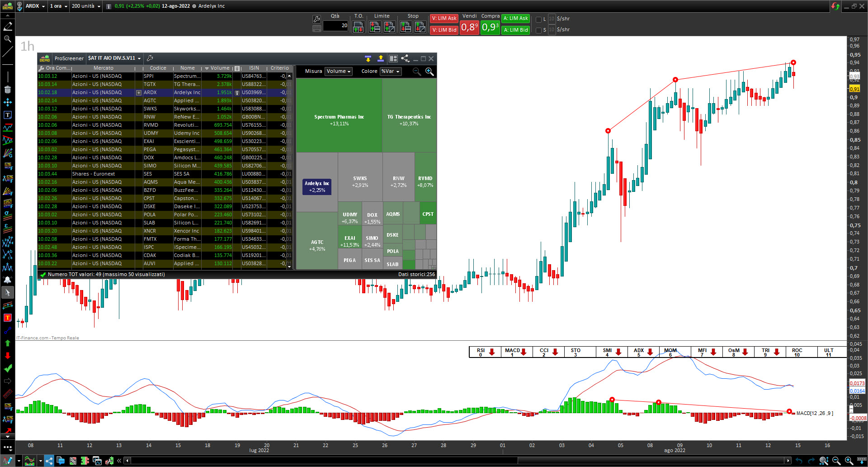Viewport: 868px width, 467px height.
Task: Click heatmap zoom-in magnifier
Action: pos(429,71)
